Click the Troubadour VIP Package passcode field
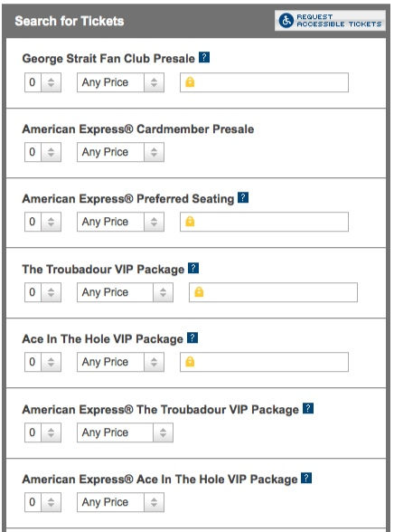This screenshot has width=394, height=532. click(273, 292)
